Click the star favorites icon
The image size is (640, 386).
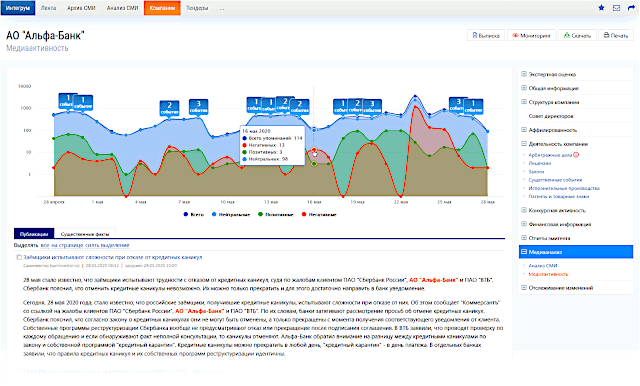click(x=601, y=8)
